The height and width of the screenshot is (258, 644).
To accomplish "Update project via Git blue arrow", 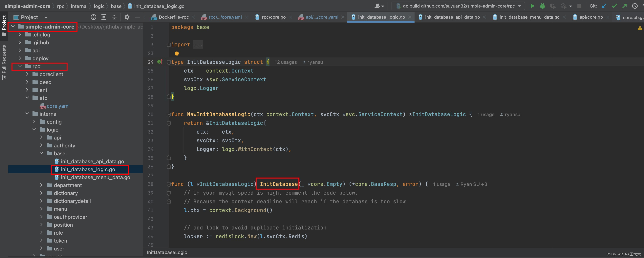I will (x=604, y=6).
